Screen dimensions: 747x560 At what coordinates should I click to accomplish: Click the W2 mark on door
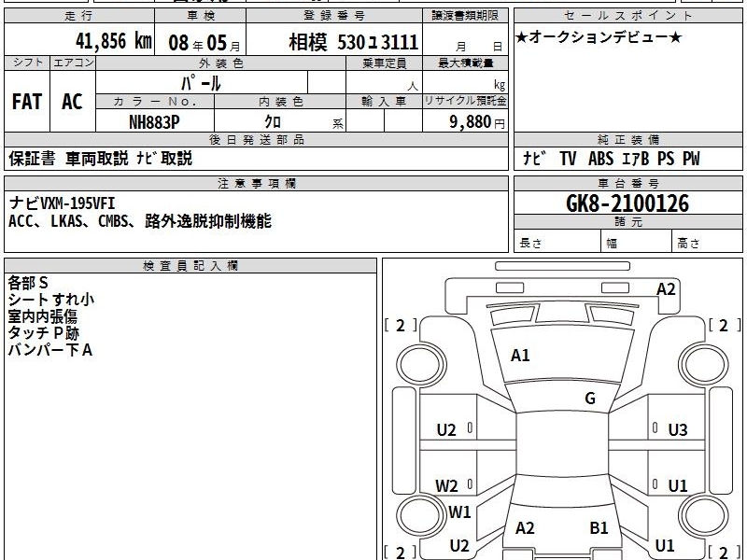[x=446, y=486]
